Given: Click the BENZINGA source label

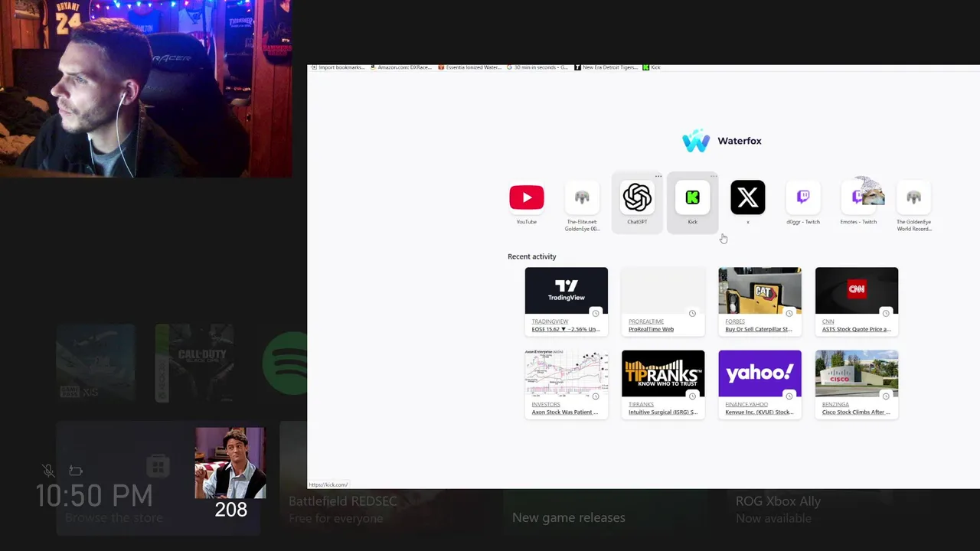Looking at the screenshot, I should click(835, 405).
